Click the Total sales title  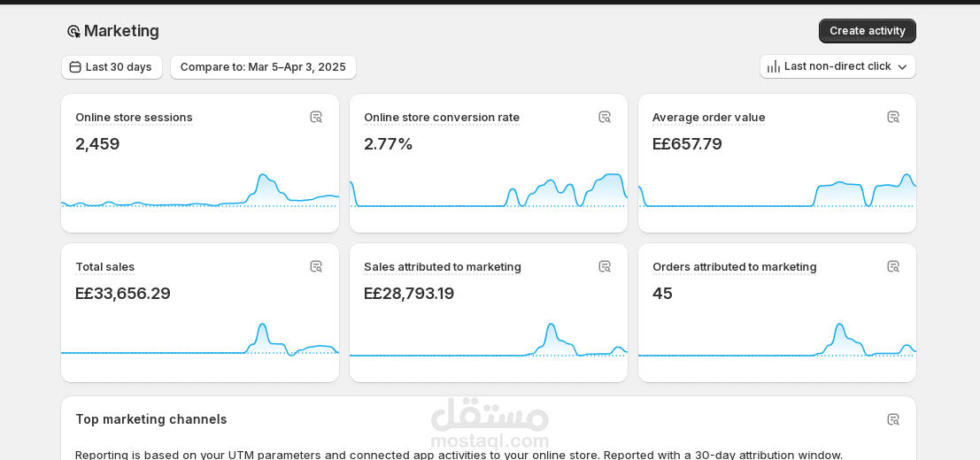[x=105, y=267]
